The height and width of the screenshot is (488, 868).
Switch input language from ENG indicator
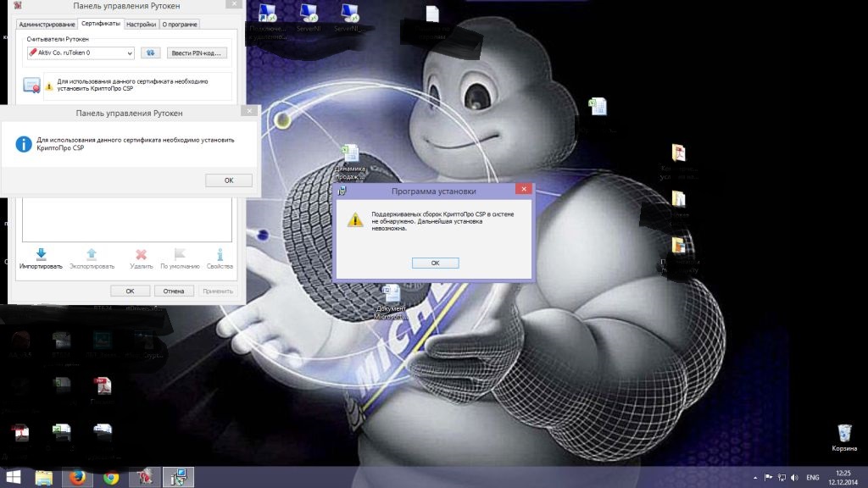coord(812,477)
